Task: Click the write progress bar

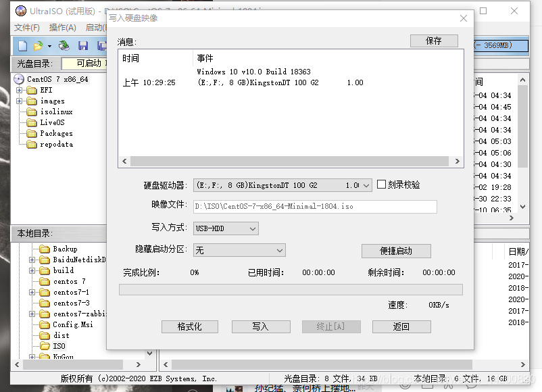Action: [x=291, y=290]
